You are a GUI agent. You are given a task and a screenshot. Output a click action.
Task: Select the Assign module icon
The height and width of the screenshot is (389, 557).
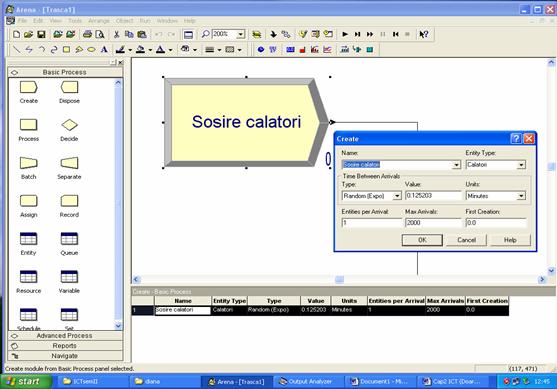coord(28,201)
